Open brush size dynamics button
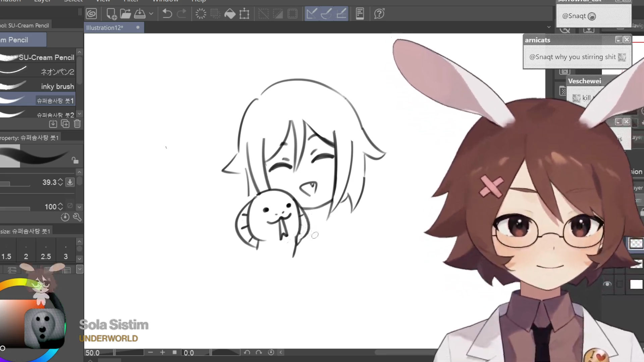The width and height of the screenshot is (644, 362). tap(70, 182)
